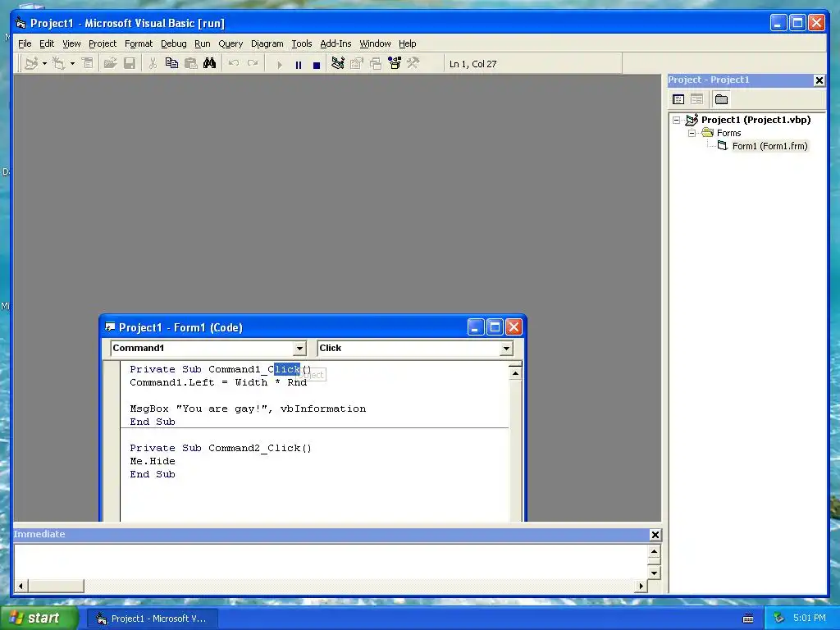Collapse the Forms folder node
This screenshot has width=840, height=630.
tap(692, 133)
